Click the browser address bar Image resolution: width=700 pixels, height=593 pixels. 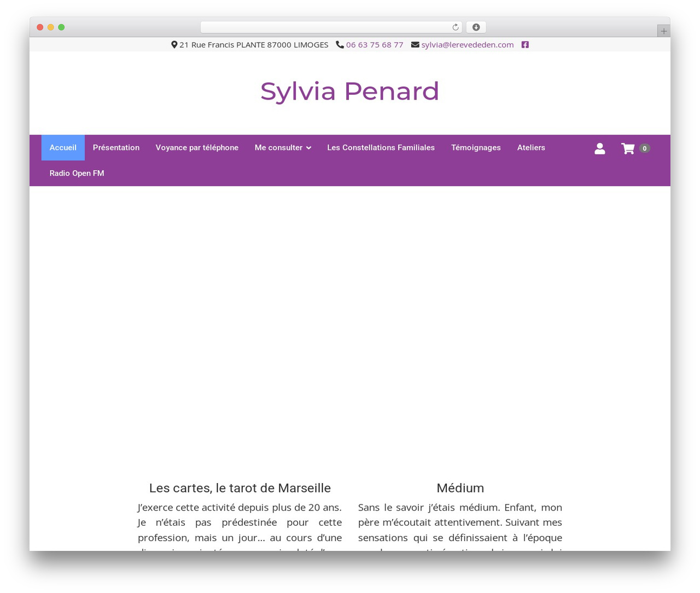pyautogui.click(x=331, y=27)
